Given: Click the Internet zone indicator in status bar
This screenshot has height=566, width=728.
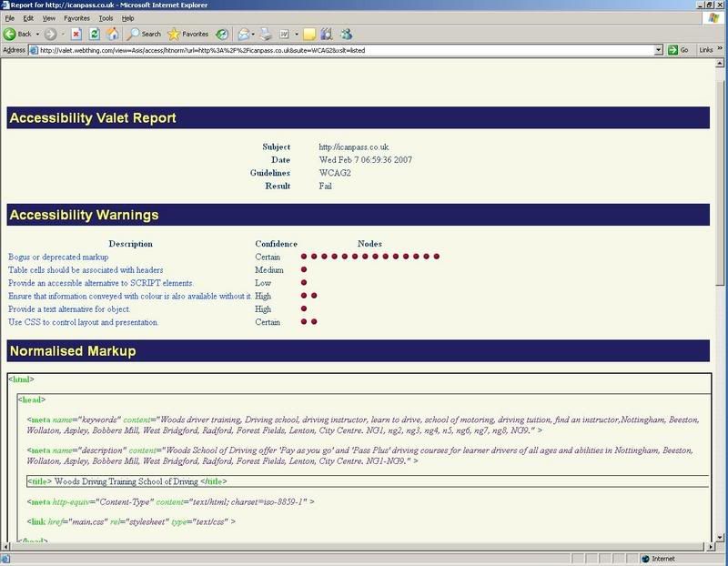Looking at the screenshot, I should (x=658, y=559).
